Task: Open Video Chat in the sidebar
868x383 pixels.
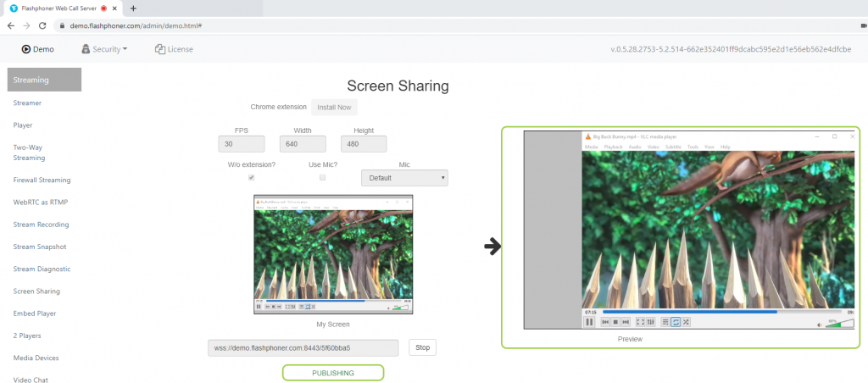Action: click(x=31, y=380)
